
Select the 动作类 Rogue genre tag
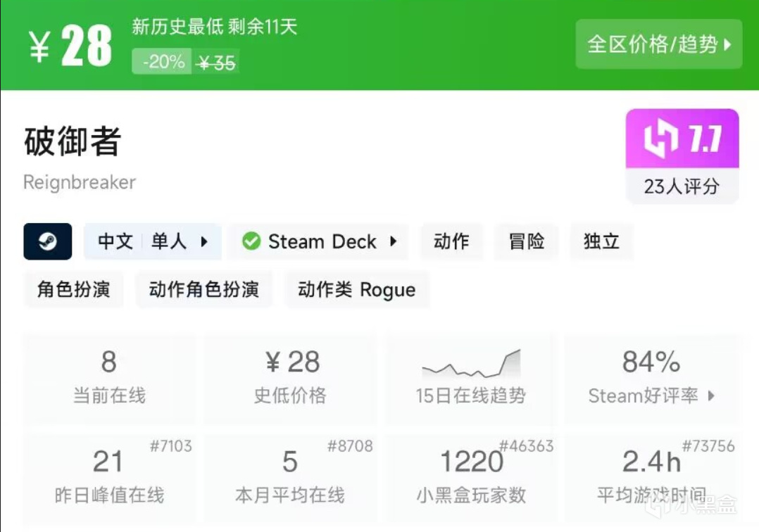tap(356, 289)
